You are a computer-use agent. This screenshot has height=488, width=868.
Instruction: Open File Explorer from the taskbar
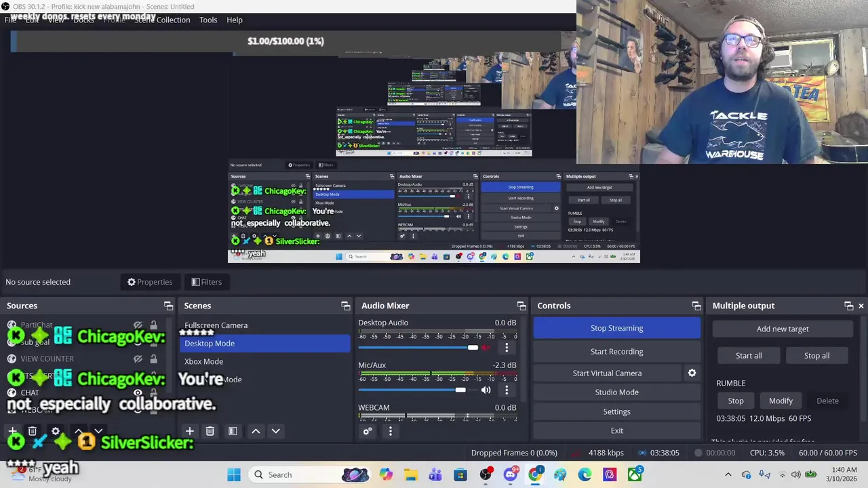(x=411, y=474)
